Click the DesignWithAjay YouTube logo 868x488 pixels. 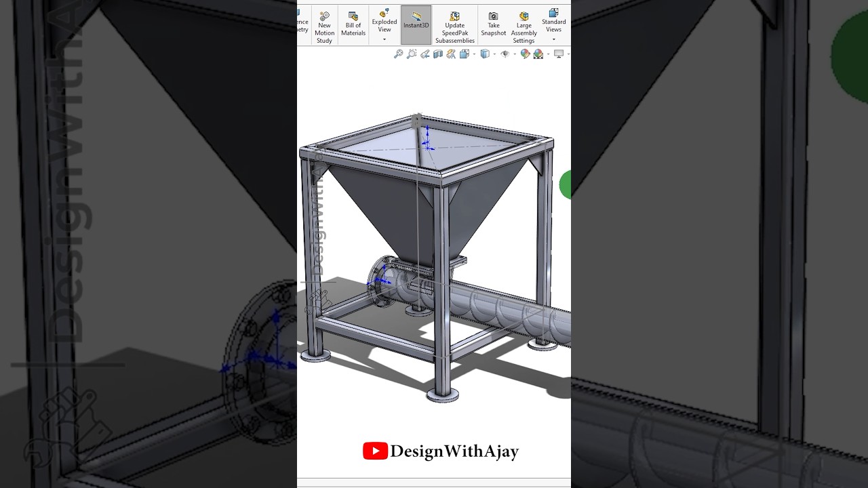375,451
